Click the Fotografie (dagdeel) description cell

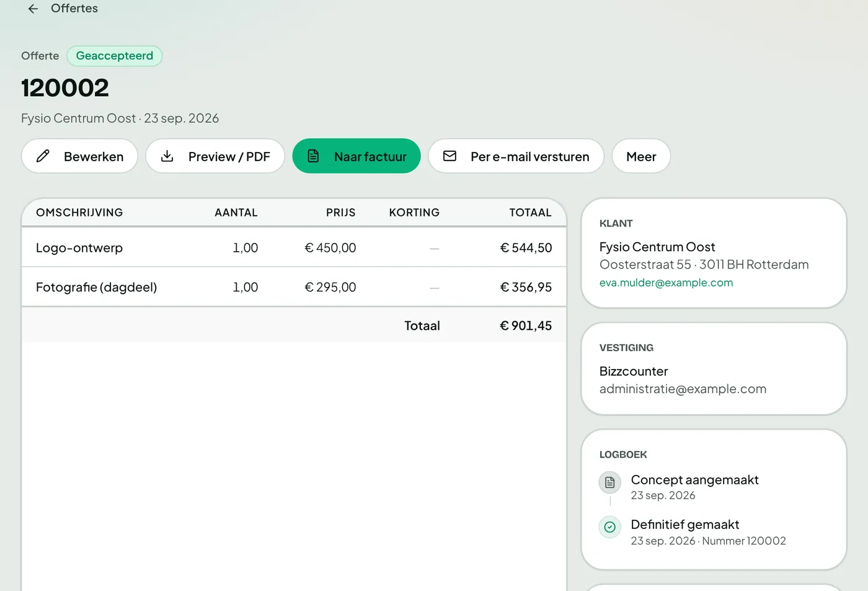(x=96, y=287)
